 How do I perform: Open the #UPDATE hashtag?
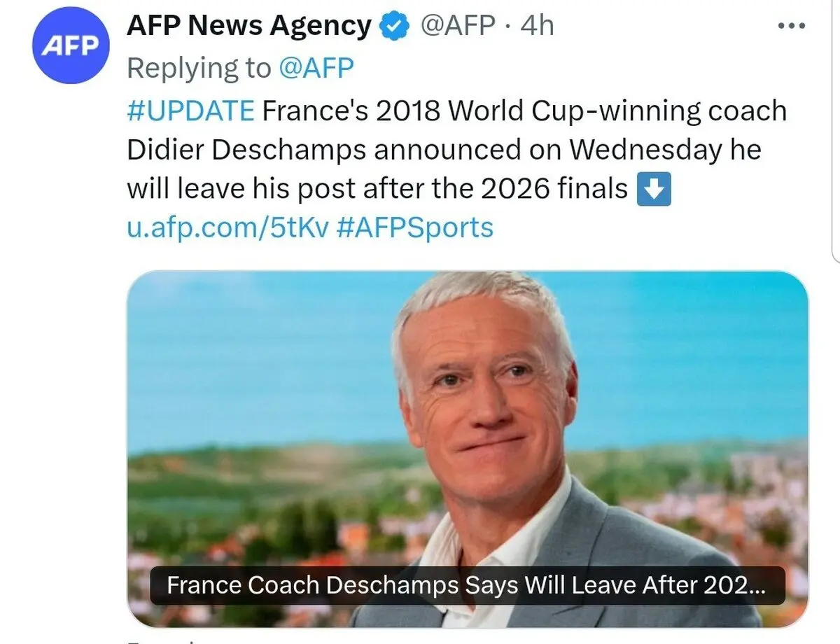(190, 111)
